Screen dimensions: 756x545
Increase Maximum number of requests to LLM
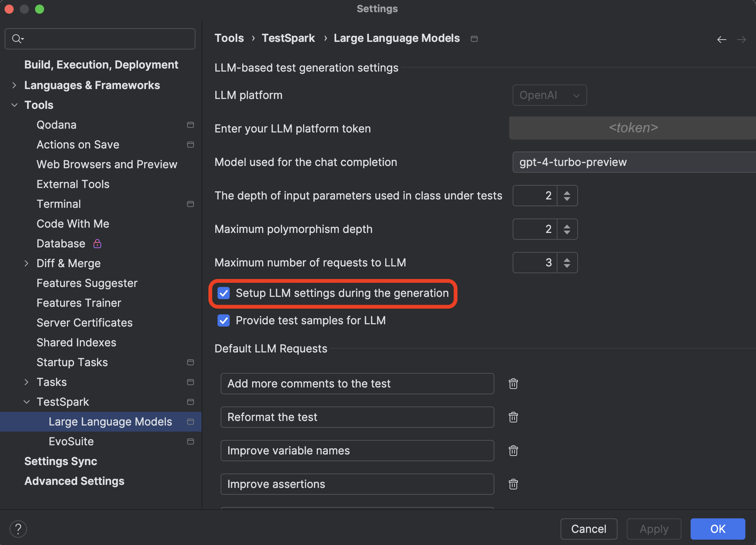click(567, 260)
